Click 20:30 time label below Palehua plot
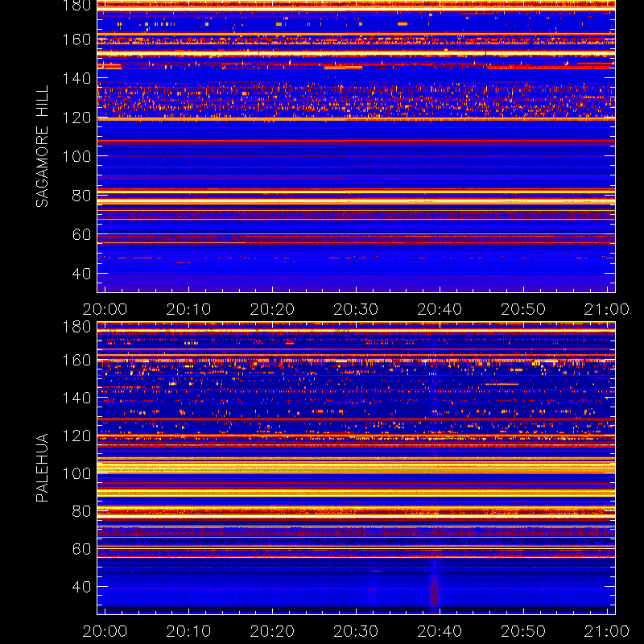This screenshot has width=644, height=644. (356, 631)
